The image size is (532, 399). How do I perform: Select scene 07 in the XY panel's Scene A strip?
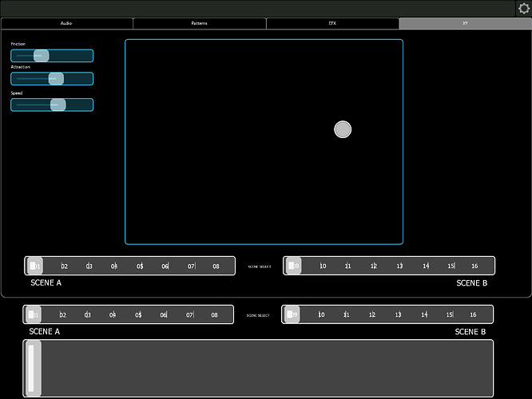[x=192, y=266]
